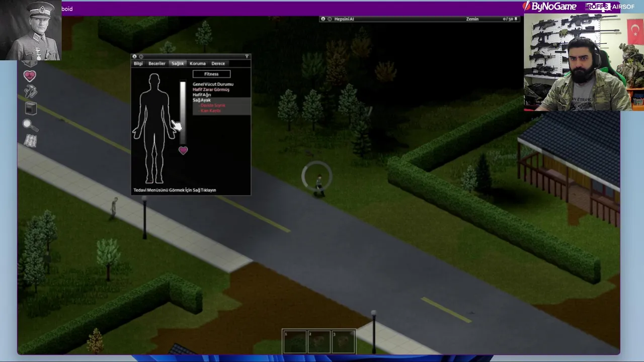Click the player character on the road
Image resolution: width=644 pixels, height=362 pixels.
click(x=319, y=186)
